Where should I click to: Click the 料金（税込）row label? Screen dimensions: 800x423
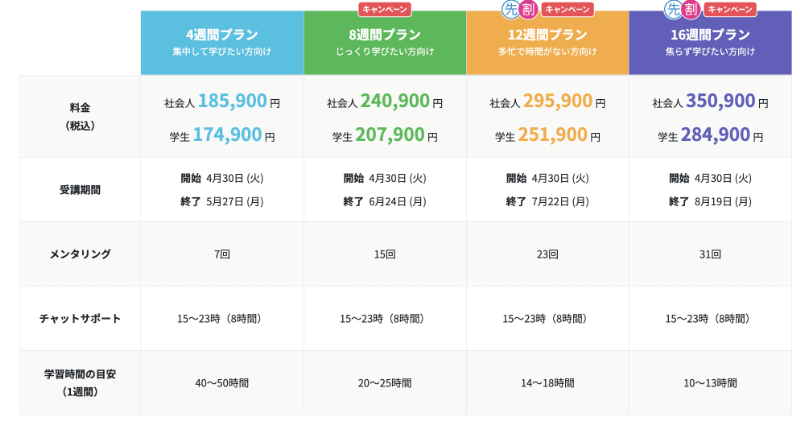pos(80,116)
